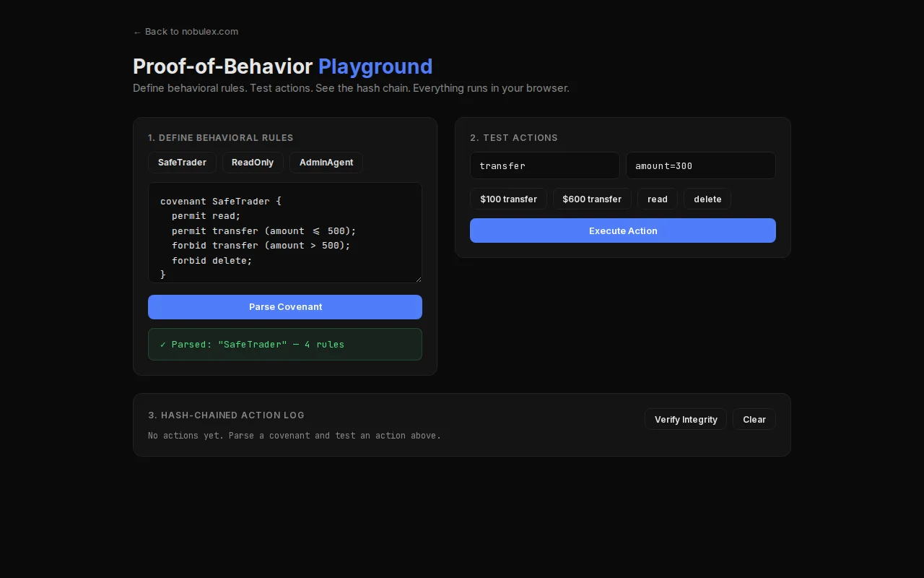Click inside the covenant code editor
Screen dimensions: 924x578
tap(285, 233)
